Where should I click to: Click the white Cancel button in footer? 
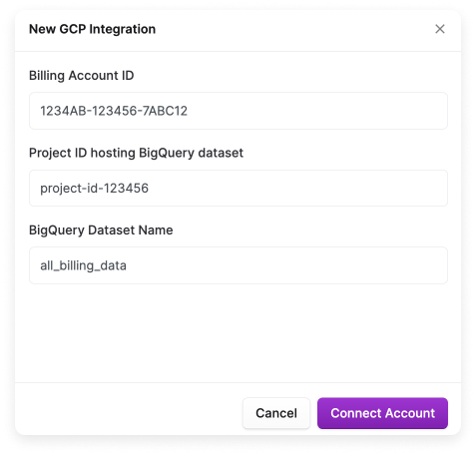tap(276, 413)
